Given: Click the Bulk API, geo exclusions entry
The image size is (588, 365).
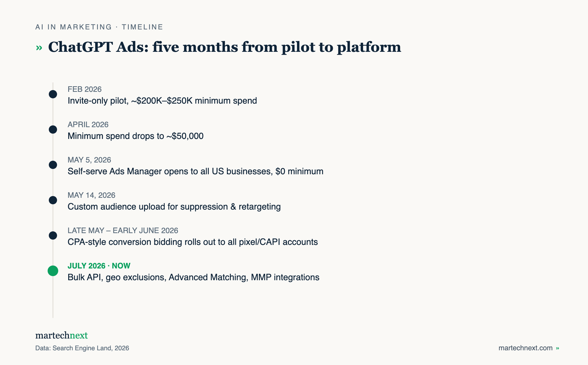Looking at the screenshot, I should coord(193,277).
